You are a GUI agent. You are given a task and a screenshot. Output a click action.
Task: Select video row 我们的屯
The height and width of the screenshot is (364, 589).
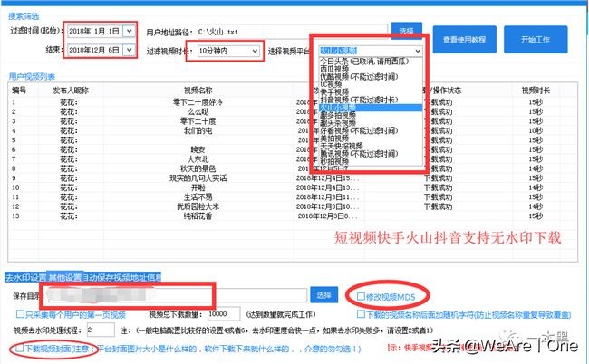[x=198, y=130]
